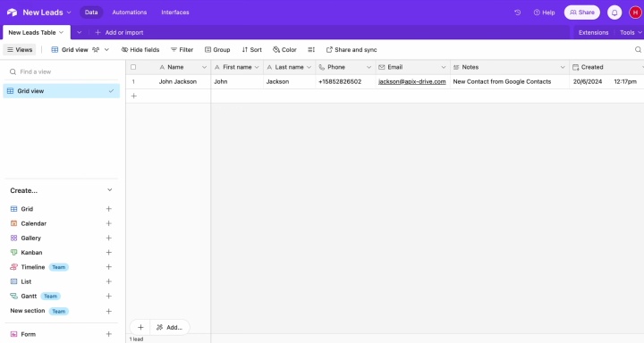This screenshot has height=343, width=644.
Task: Open New Leads Table tab dropdown
Action: pos(61,32)
